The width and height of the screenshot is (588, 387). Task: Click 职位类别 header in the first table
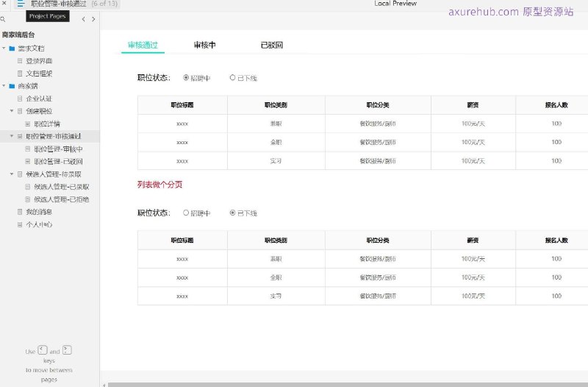(x=276, y=105)
